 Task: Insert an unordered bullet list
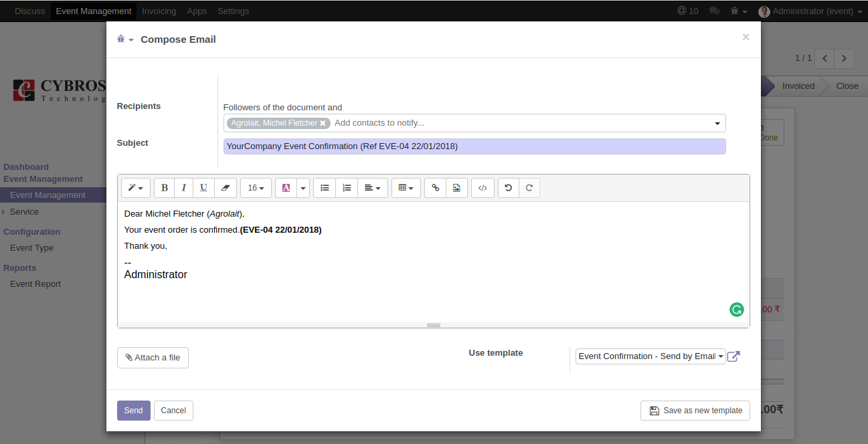coord(325,188)
